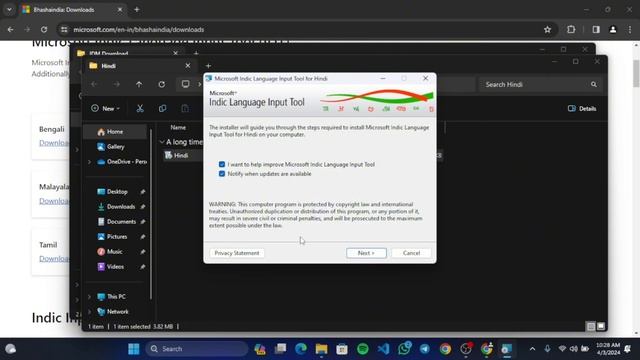Image resolution: width=640 pixels, height=360 pixels.
Task: Refresh the Hindi folder in Explorer
Action: (162, 84)
